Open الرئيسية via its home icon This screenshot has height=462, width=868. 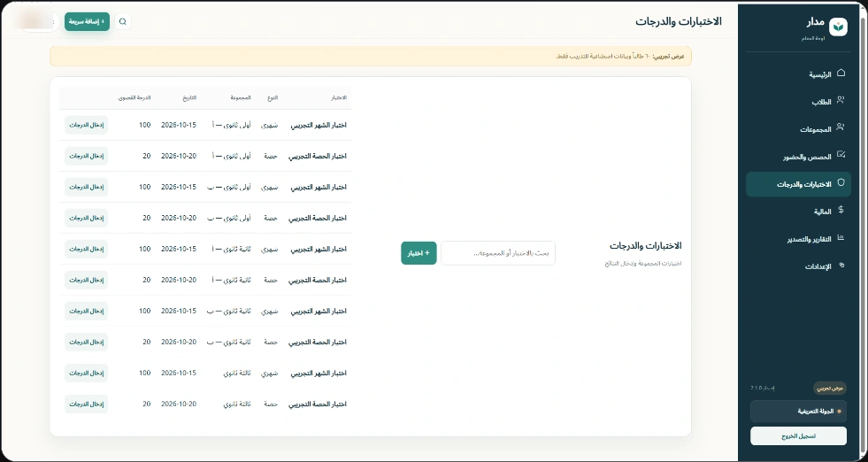841,73
